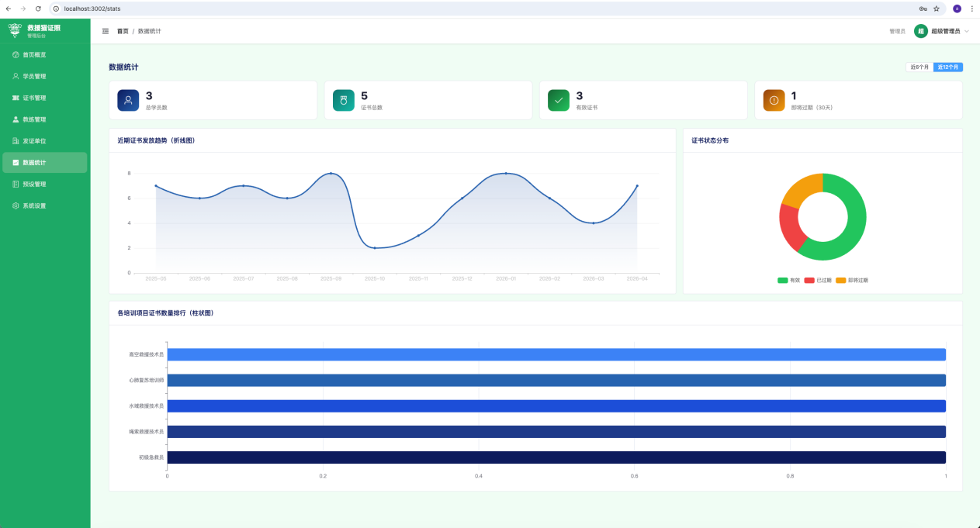Click the 救援猫证照 logo icon
This screenshot has width=980, height=528.
pyautogui.click(x=15, y=30)
